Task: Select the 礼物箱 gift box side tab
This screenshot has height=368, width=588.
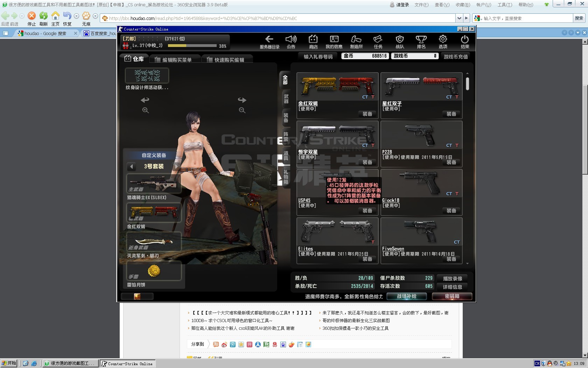Action: [286, 177]
